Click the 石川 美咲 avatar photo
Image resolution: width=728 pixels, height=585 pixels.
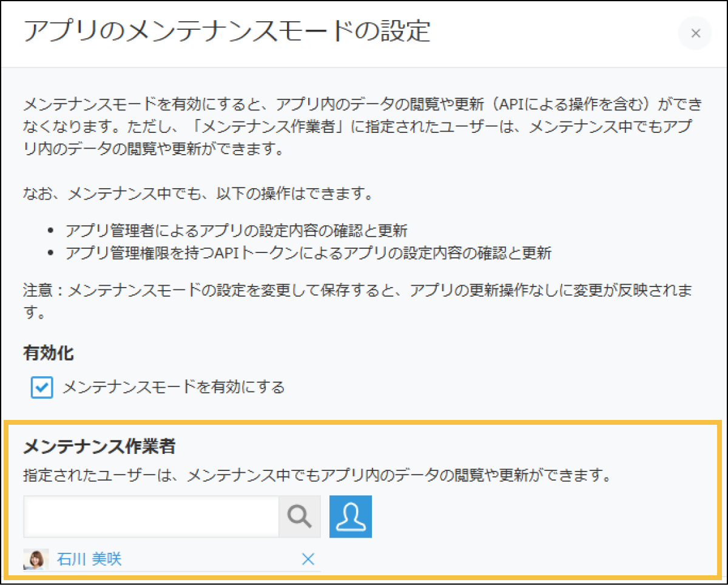point(35,559)
